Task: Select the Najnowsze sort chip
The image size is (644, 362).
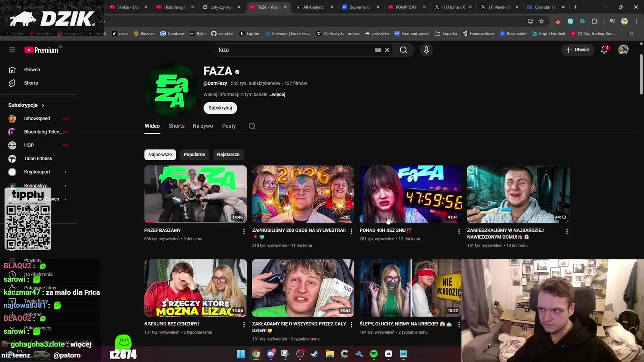Action: click(160, 154)
